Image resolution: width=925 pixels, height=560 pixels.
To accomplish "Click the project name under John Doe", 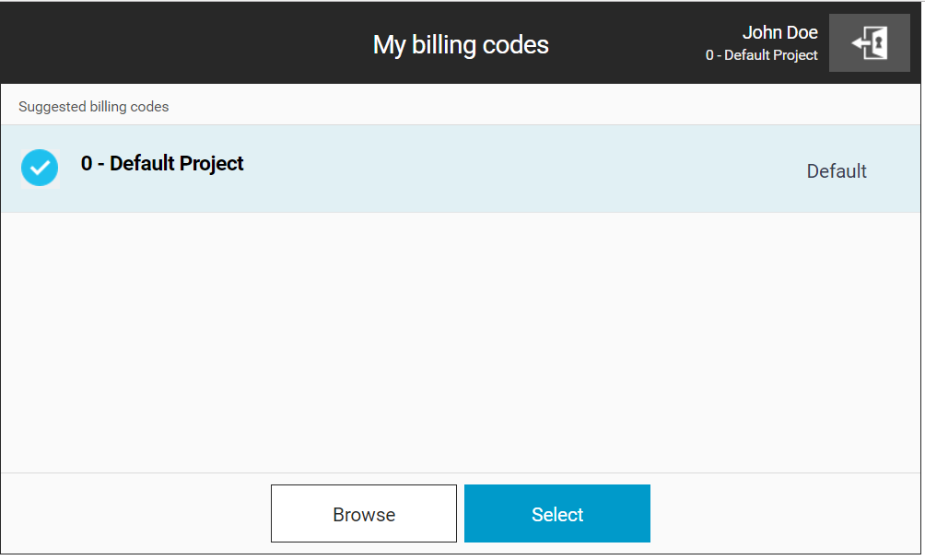I will click(x=761, y=55).
